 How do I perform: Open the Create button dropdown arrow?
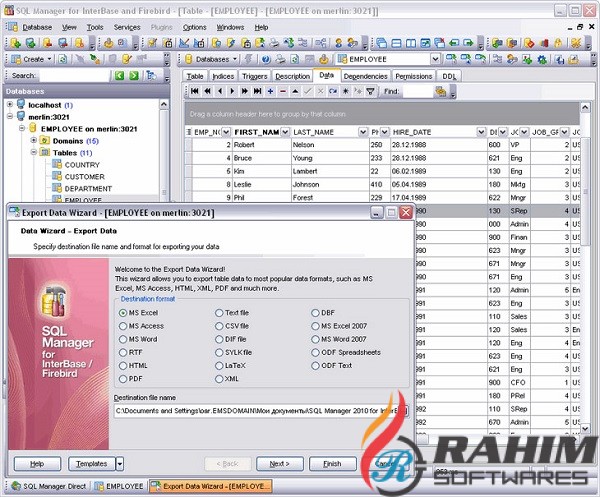49,59
